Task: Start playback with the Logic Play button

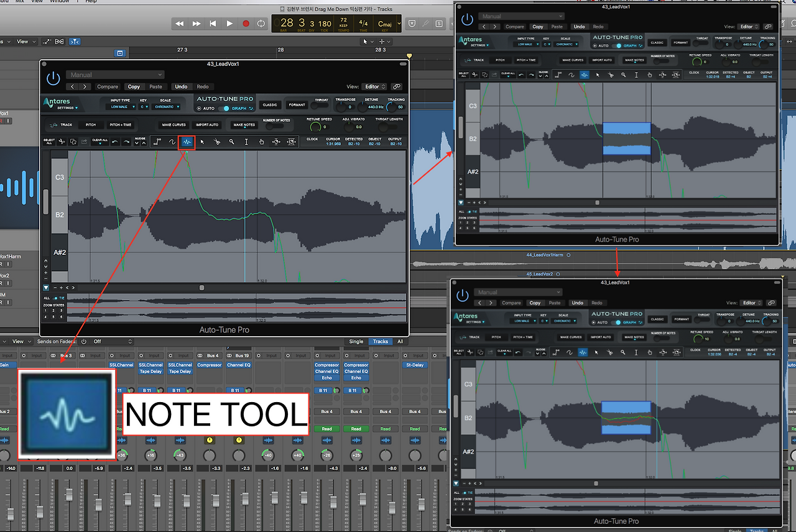Action: click(229, 24)
